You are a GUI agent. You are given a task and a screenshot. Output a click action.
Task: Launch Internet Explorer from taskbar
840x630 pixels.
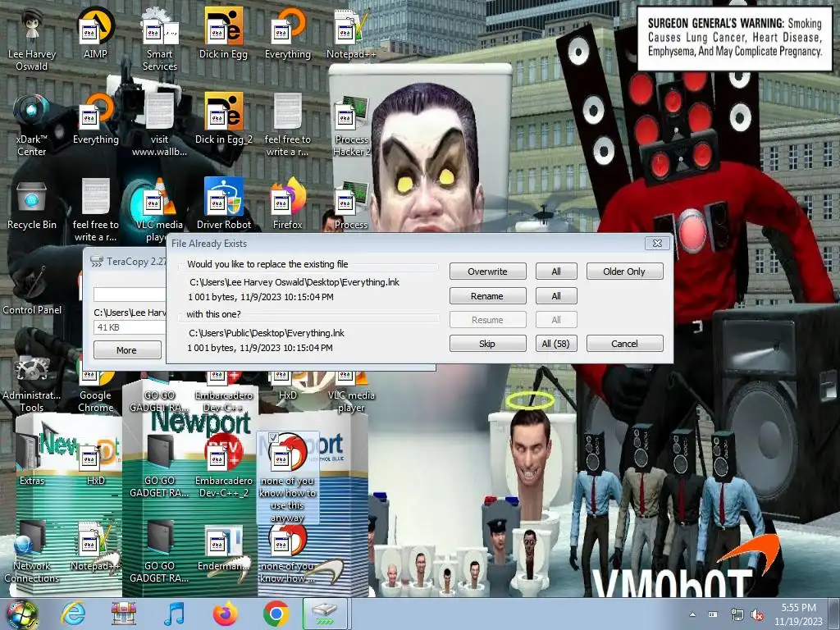click(x=73, y=614)
